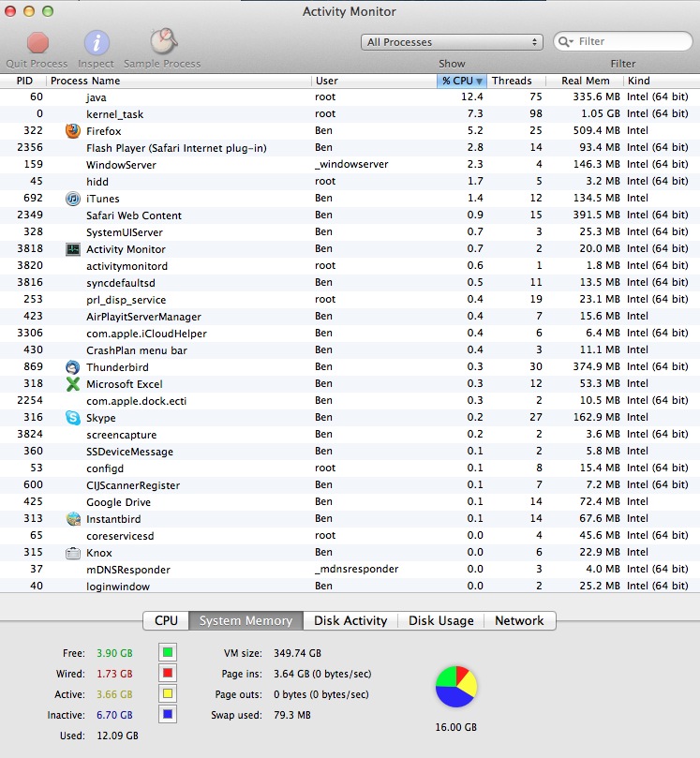The height and width of the screenshot is (758, 700).
Task: Click the yellow Active memory swatch
Action: [x=168, y=693]
